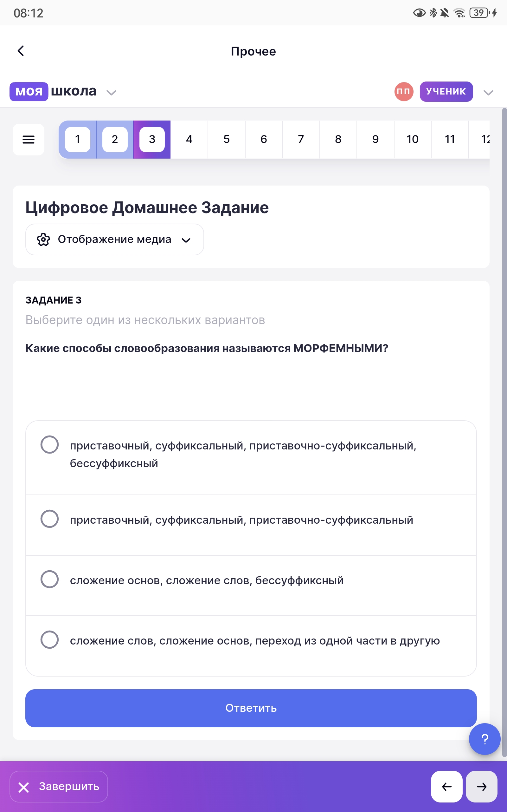This screenshot has height=812, width=507.
Task: Switch to task number 7
Action: [301, 139]
